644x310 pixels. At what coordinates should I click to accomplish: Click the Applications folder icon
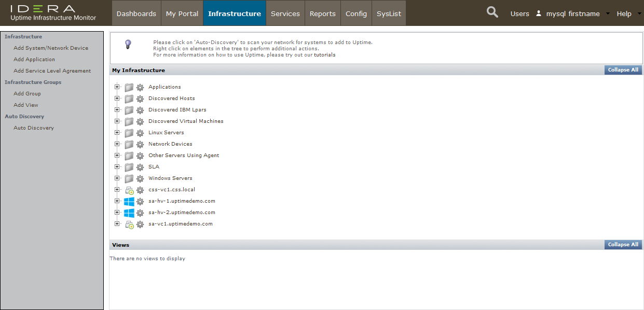129,87
